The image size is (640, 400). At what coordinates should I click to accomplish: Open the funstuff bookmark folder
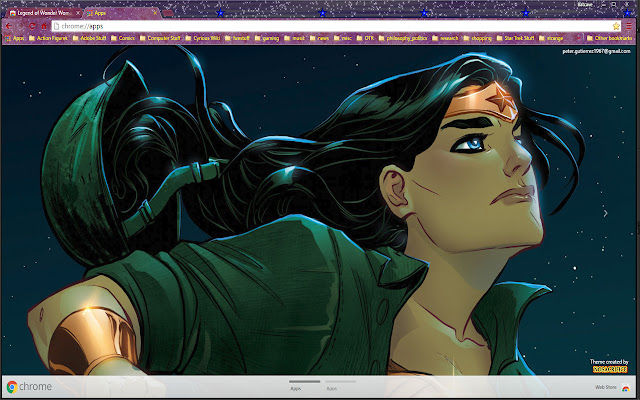coord(238,38)
